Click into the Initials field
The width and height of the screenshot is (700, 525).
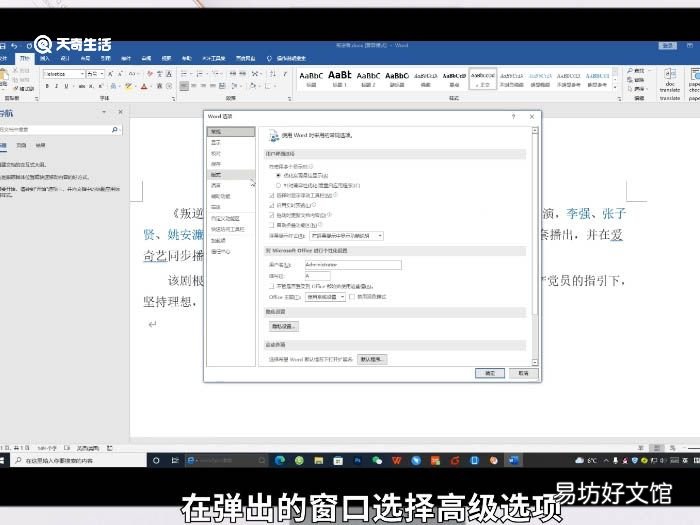click(x=317, y=276)
